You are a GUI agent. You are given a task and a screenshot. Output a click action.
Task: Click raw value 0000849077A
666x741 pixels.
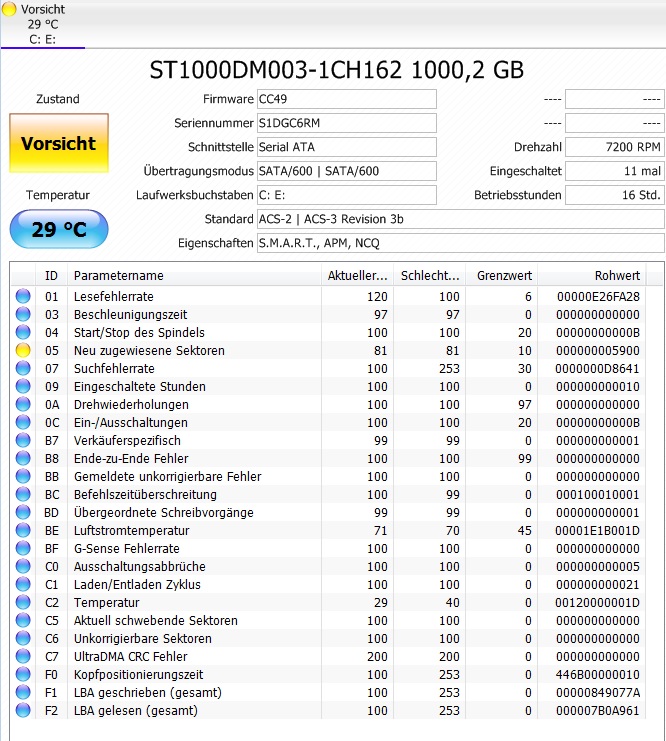coord(598,693)
